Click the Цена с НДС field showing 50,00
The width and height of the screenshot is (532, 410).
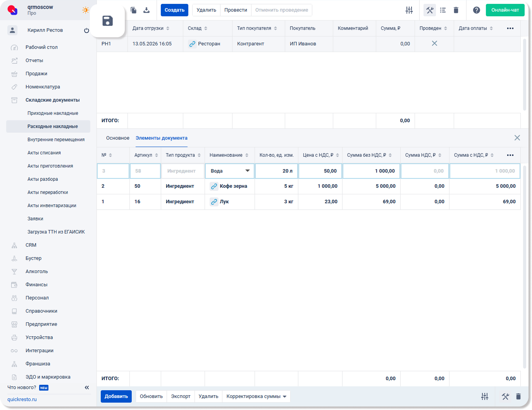[x=320, y=171]
